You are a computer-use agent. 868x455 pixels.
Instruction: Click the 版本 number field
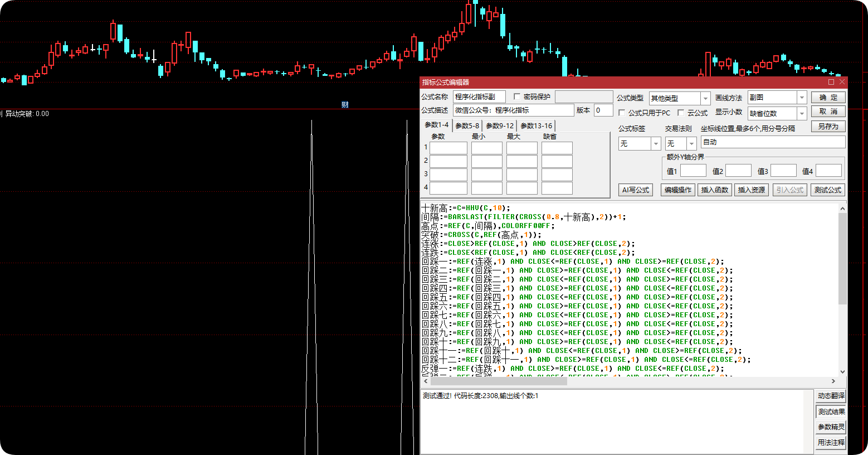tap(603, 110)
